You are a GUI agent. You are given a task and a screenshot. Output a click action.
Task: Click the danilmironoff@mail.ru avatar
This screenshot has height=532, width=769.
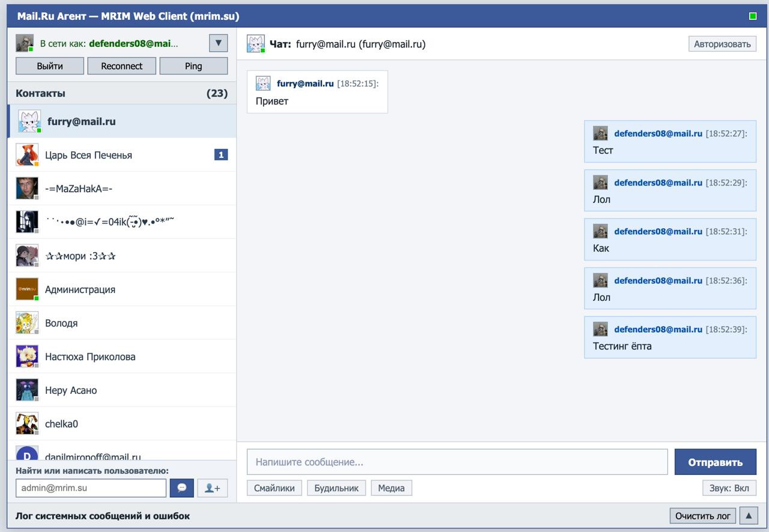[27, 453]
